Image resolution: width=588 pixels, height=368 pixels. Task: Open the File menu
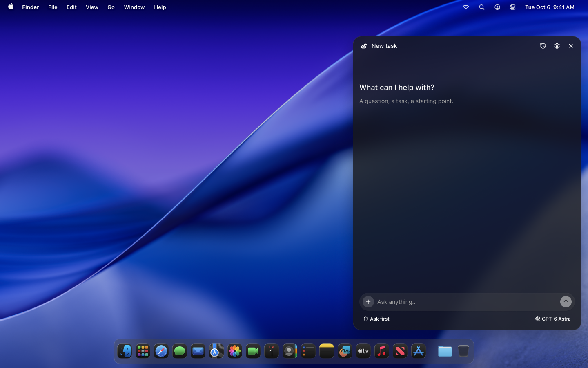tap(53, 7)
